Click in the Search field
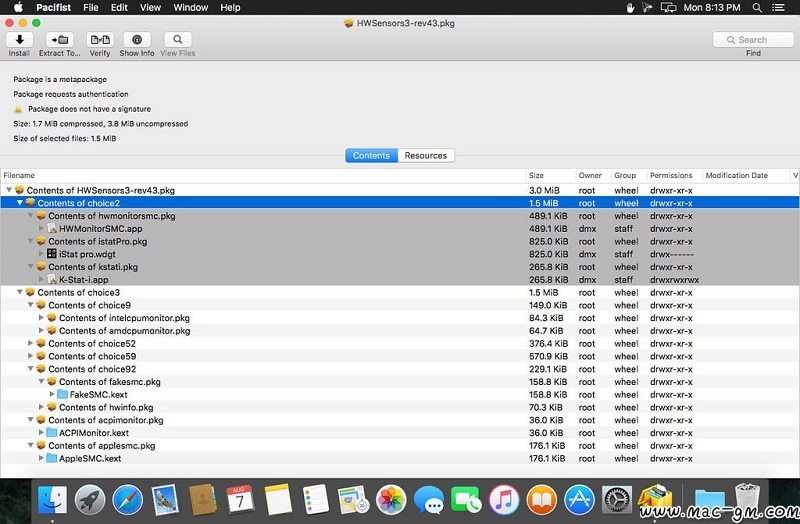 coord(753,40)
